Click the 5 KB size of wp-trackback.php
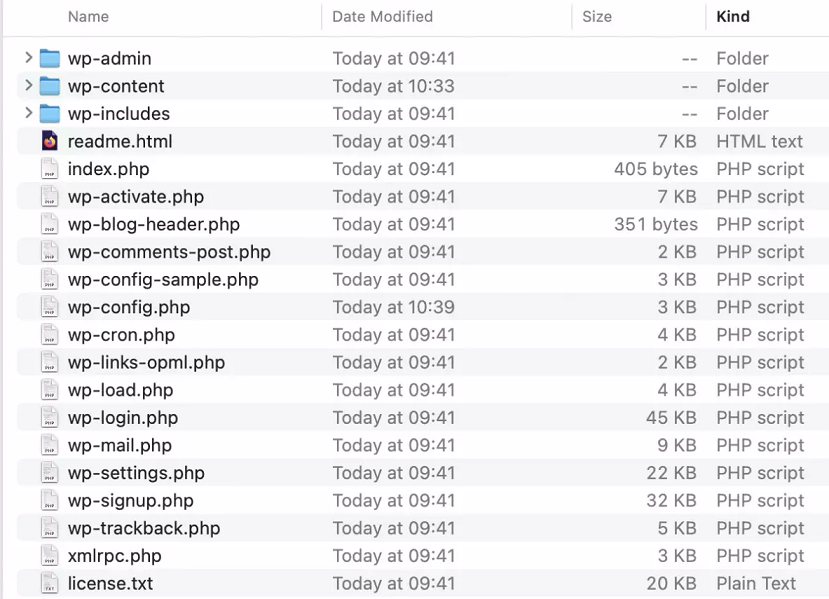The image size is (829, 599). (677, 528)
